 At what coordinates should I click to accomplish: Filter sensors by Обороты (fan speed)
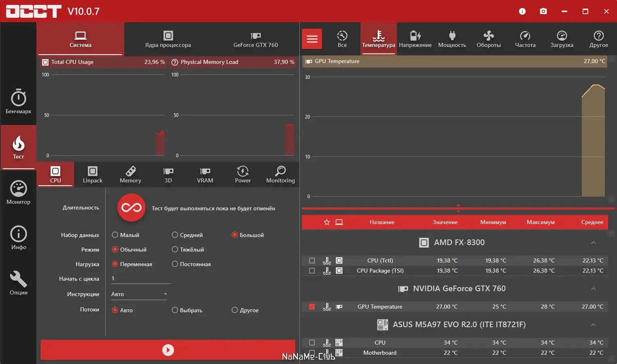tap(488, 39)
